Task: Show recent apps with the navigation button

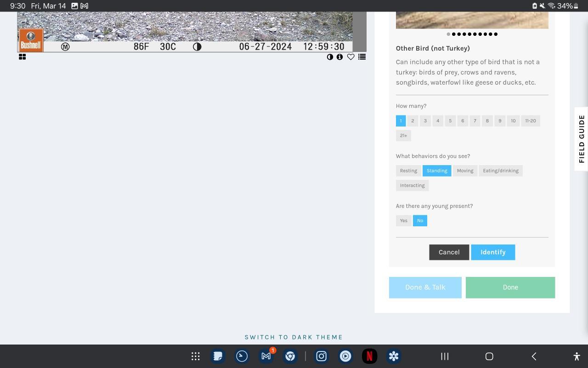Action: point(445,356)
